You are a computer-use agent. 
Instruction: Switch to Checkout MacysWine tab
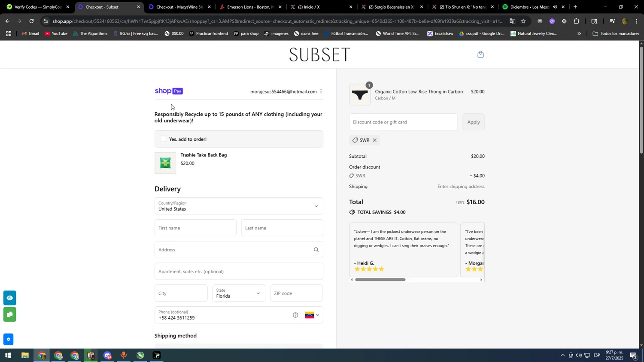(179, 7)
